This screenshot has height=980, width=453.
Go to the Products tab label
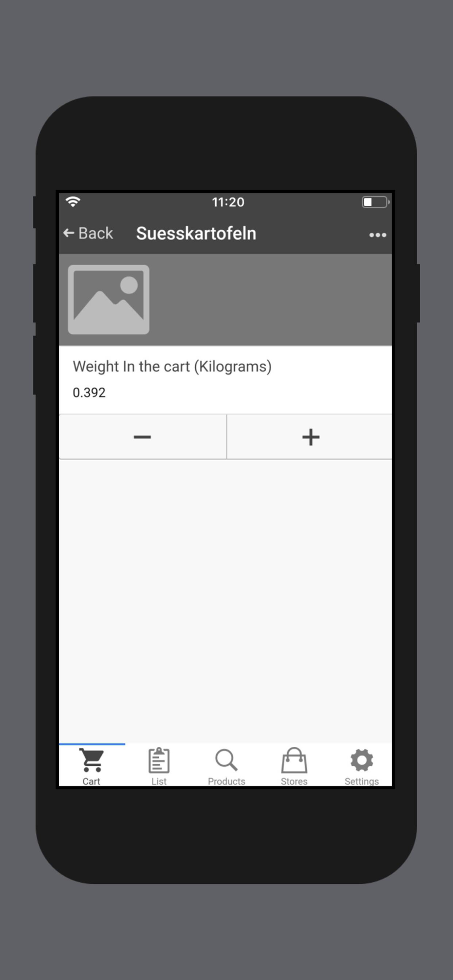pos(226,781)
